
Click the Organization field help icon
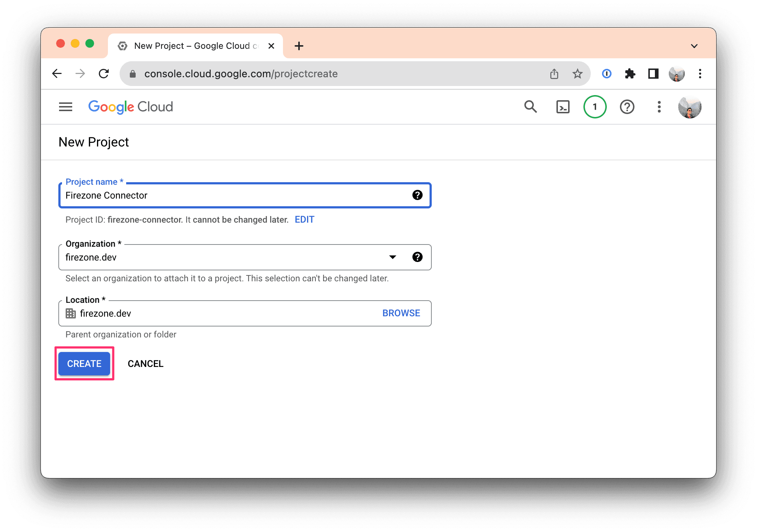click(x=417, y=257)
